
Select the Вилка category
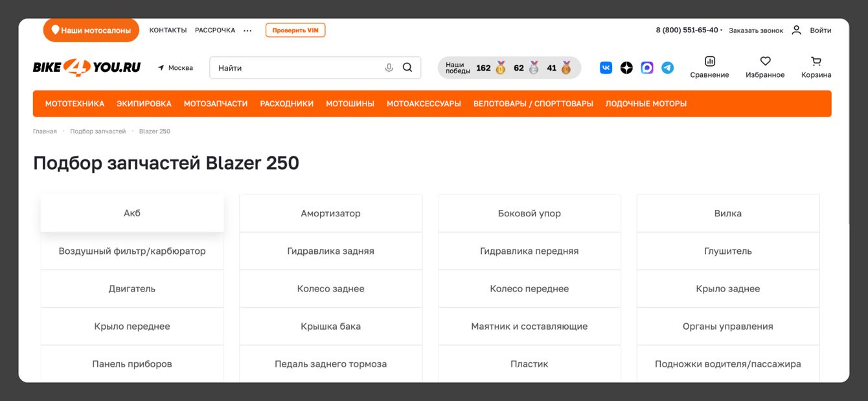coord(728,213)
